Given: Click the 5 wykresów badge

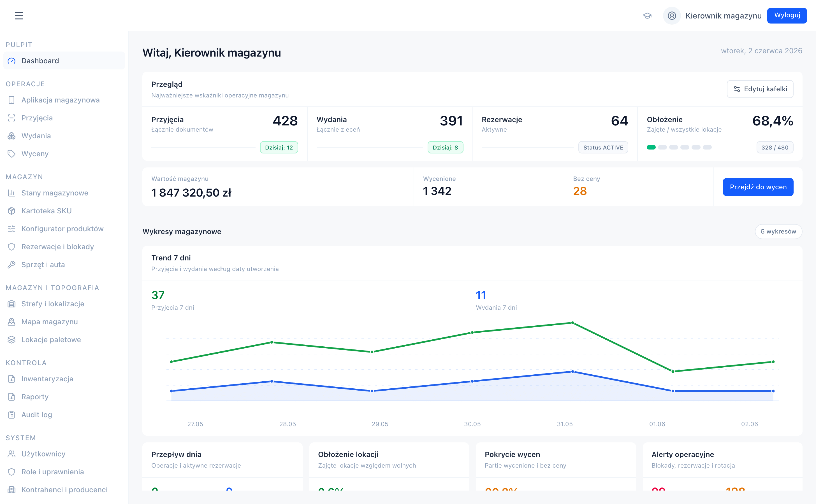Looking at the screenshot, I should 778,231.
